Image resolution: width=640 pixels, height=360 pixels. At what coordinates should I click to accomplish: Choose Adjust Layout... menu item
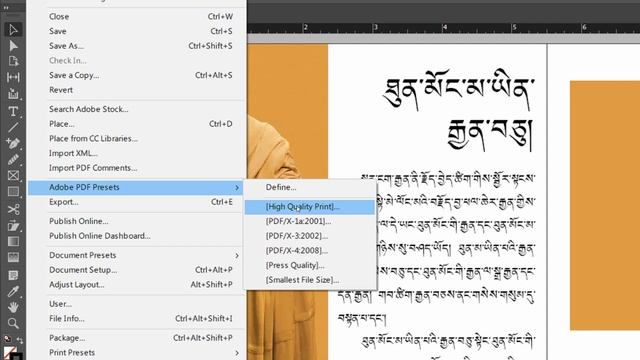click(136, 285)
